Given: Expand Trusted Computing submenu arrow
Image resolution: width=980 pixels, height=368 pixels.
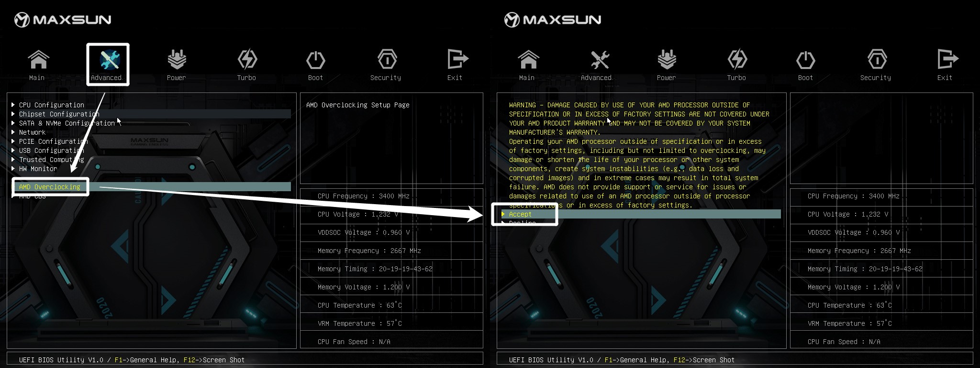Looking at the screenshot, I should coord(13,159).
